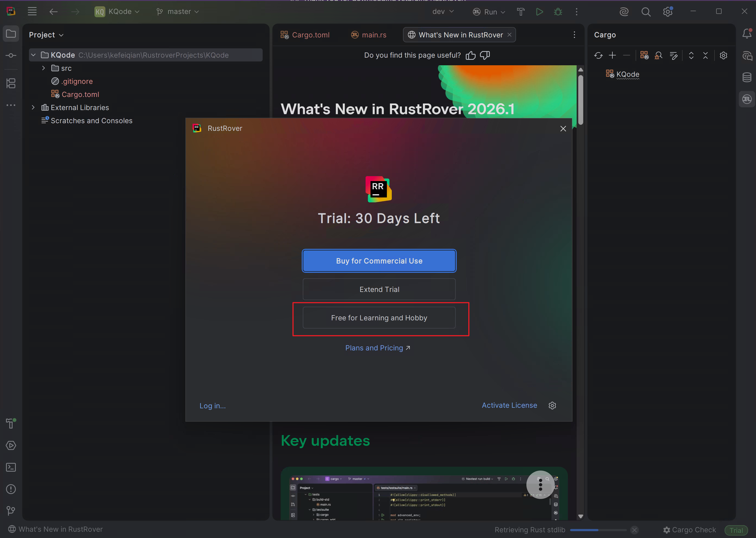The width and height of the screenshot is (756, 538).
Task: Cancel the Retrieving Rust stdlib task
Action: click(x=634, y=530)
